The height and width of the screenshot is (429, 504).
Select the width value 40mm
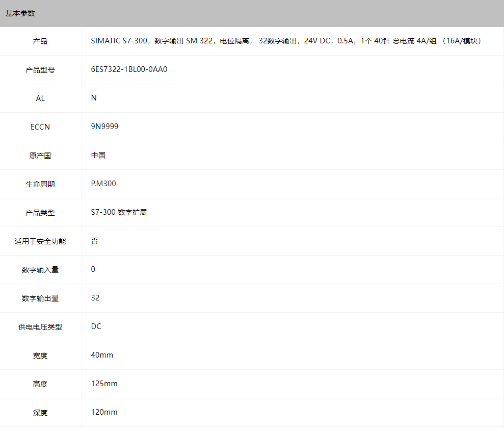pyautogui.click(x=102, y=355)
